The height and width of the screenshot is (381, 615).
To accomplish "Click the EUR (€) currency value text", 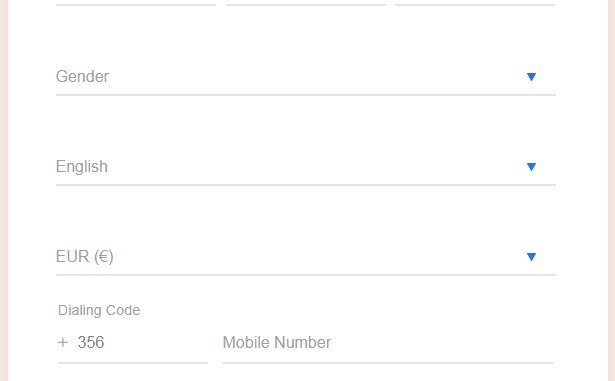I will point(85,257).
